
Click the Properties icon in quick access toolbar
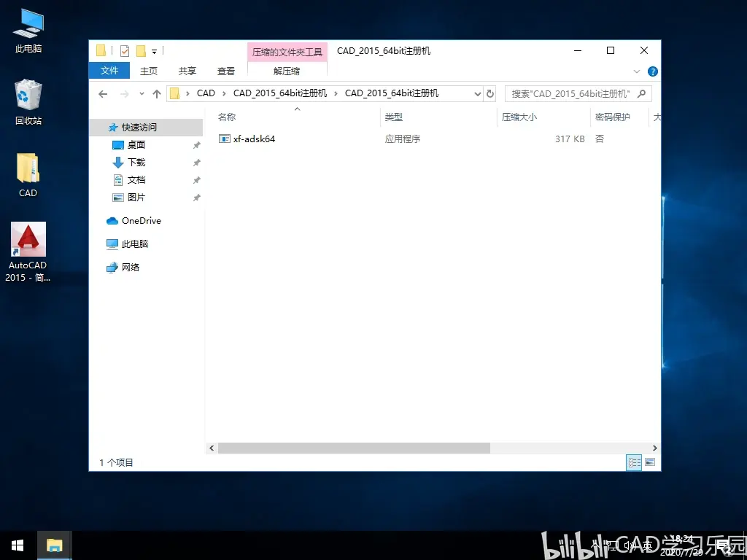pos(124,50)
